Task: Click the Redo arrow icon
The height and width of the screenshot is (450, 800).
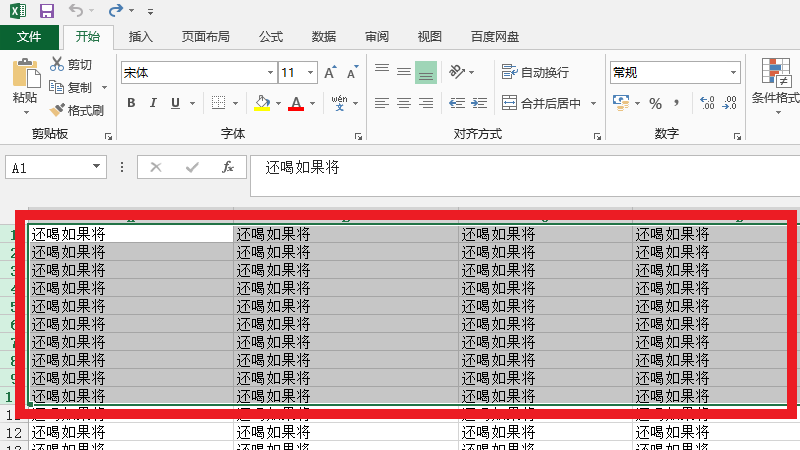Action: click(x=116, y=10)
